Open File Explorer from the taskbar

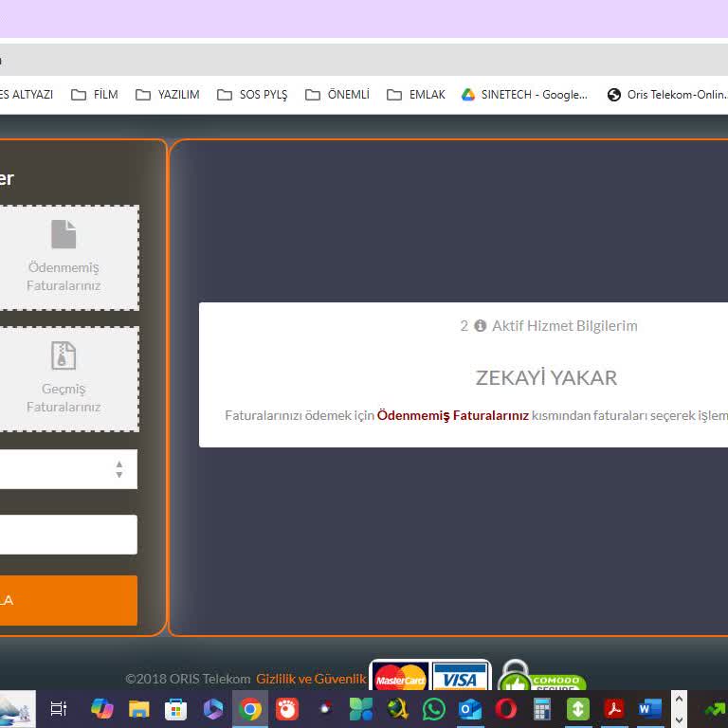click(x=138, y=709)
